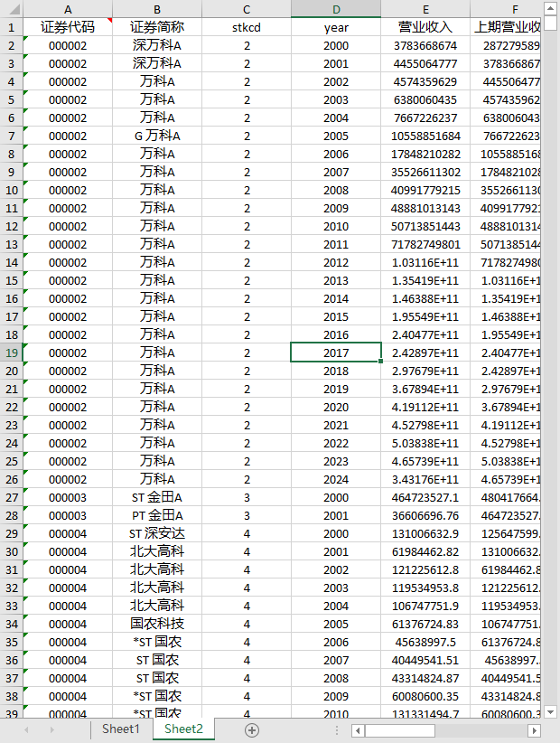Switch to Sheet1 tab
560x743 pixels.
[121, 729]
